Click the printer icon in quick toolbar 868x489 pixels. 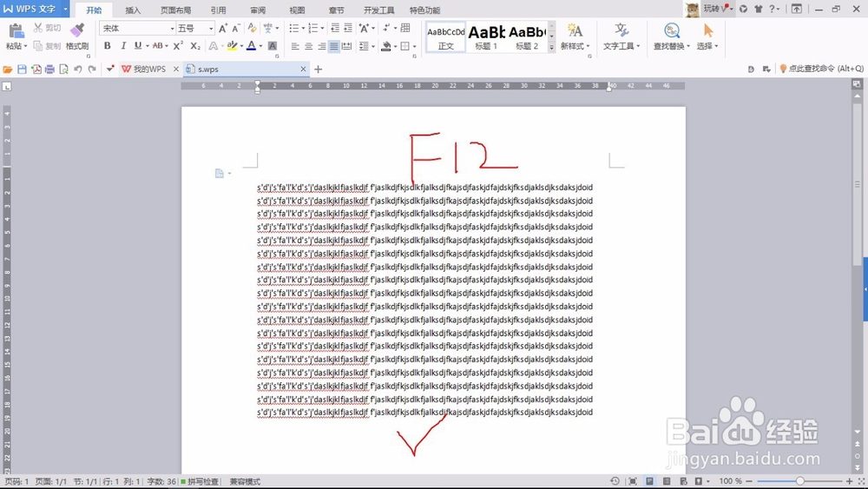[49, 69]
